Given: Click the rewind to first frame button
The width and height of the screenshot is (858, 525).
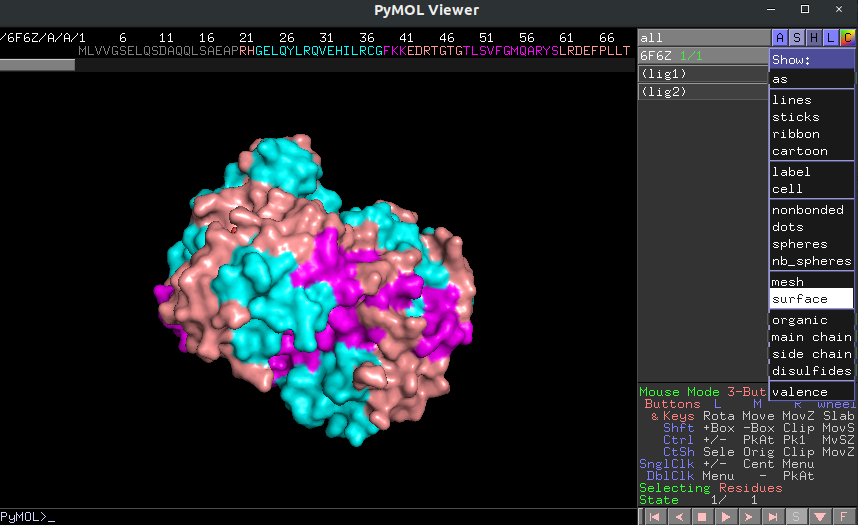Looking at the screenshot, I should (x=654, y=517).
